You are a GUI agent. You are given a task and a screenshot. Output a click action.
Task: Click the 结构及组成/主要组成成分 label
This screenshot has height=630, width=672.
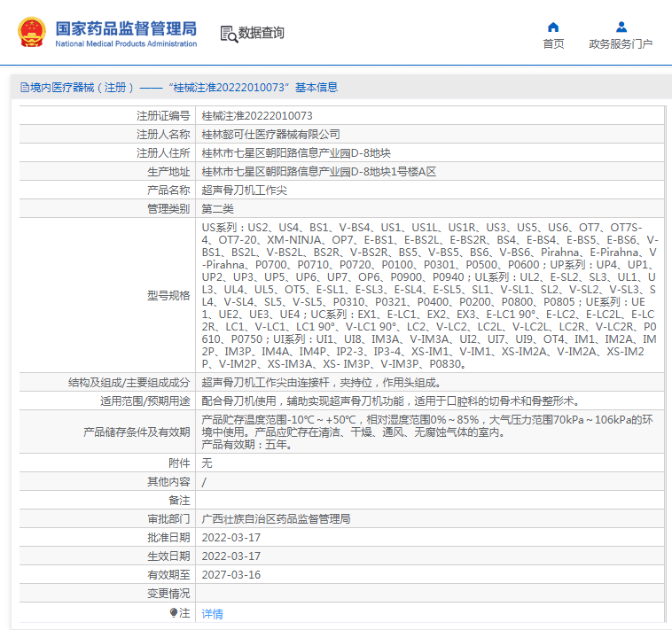pyautogui.click(x=129, y=383)
